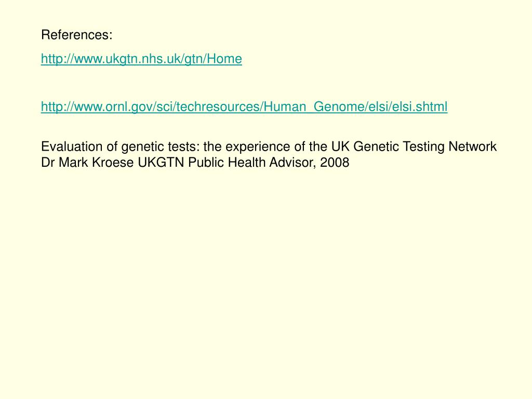Click the words genetic tests: in the citation
This screenshot has height=399, width=532.
pos(161,147)
